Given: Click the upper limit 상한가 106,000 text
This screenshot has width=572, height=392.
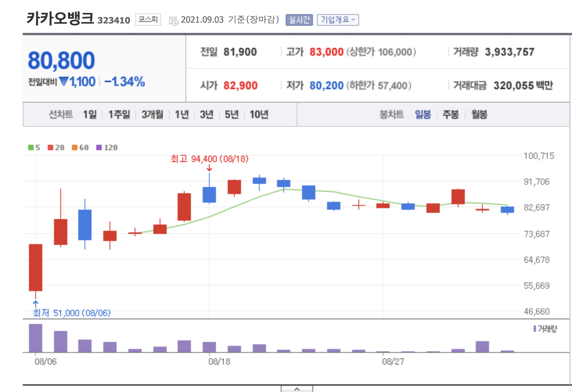Looking at the screenshot, I should 381,52.
